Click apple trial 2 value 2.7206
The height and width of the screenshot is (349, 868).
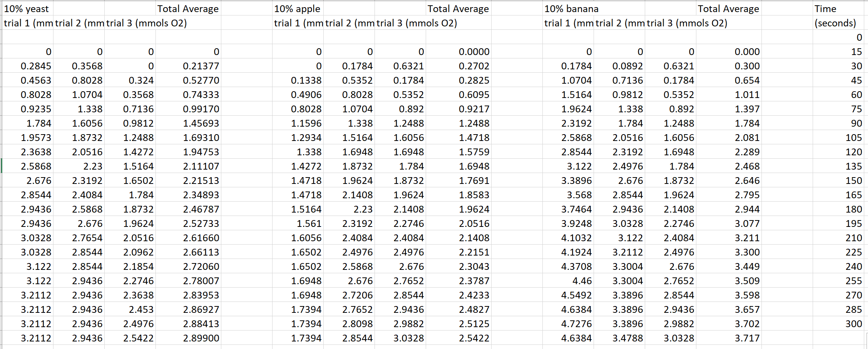point(349,295)
